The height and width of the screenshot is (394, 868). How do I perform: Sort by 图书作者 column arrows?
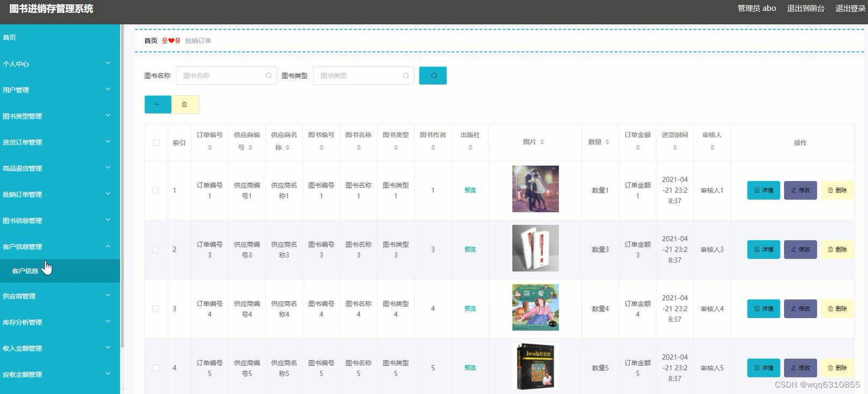[433, 147]
